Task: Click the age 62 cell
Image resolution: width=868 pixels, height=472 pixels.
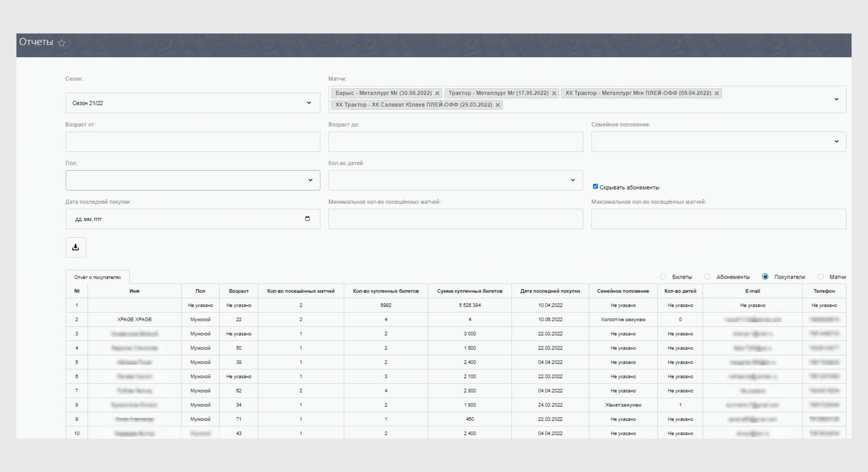Action: 239,391
